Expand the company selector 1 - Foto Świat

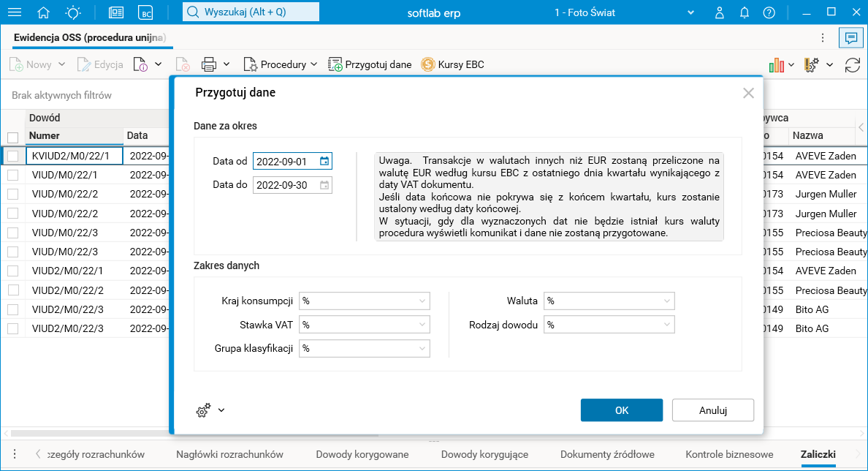[x=690, y=12]
